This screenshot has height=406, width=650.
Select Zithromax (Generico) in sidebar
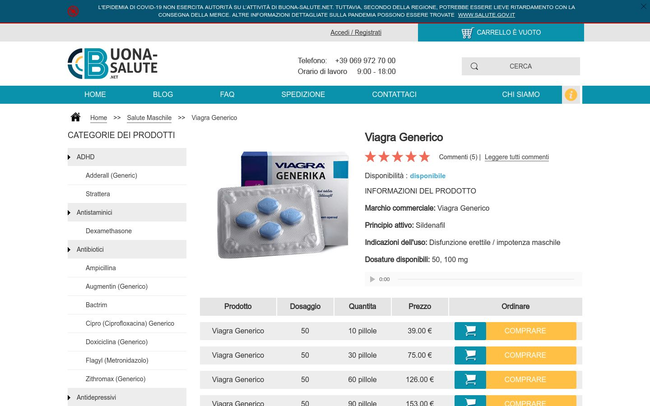[115, 379]
